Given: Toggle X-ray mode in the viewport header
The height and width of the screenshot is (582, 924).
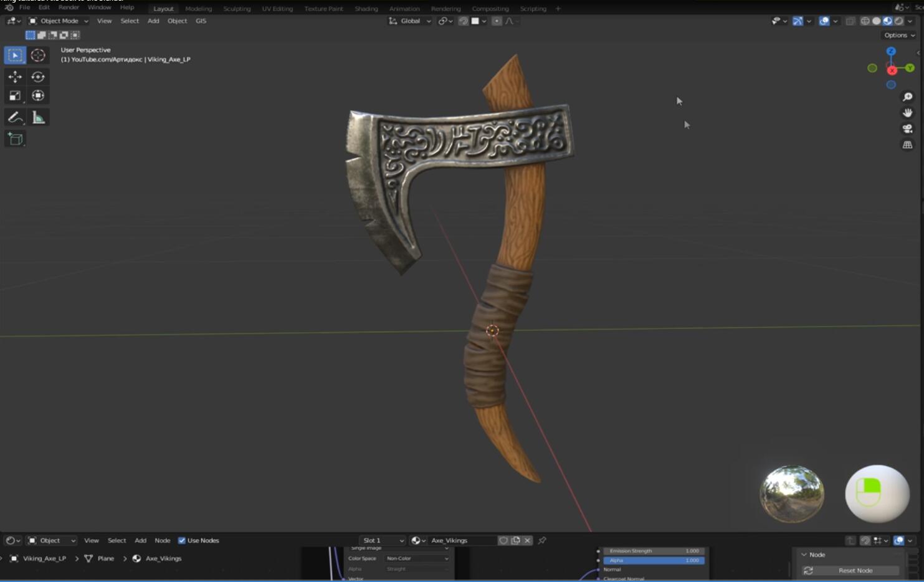Looking at the screenshot, I should (850, 21).
